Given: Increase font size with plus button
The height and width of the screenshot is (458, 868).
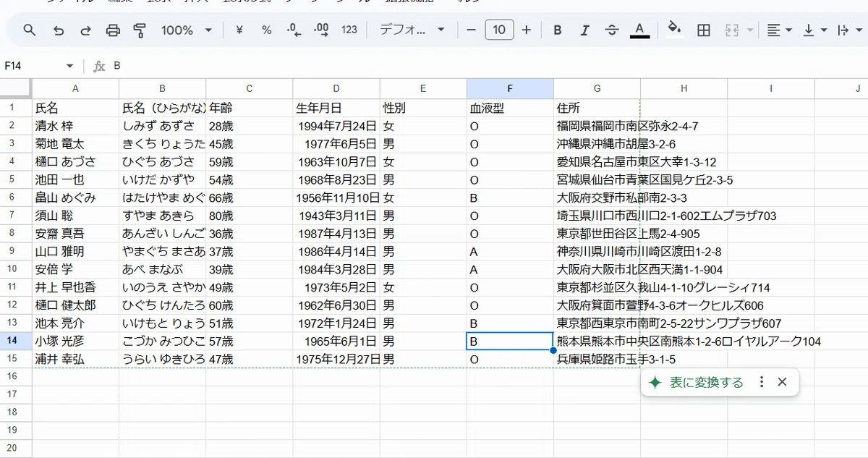Looking at the screenshot, I should point(527,30).
